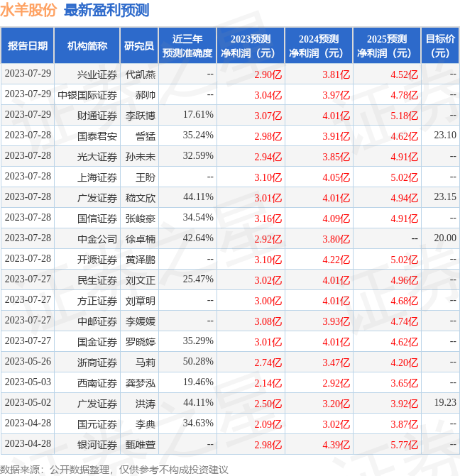Click analyst name 嵇文欣
The height and width of the screenshot is (476, 460).
tap(141, 198)
